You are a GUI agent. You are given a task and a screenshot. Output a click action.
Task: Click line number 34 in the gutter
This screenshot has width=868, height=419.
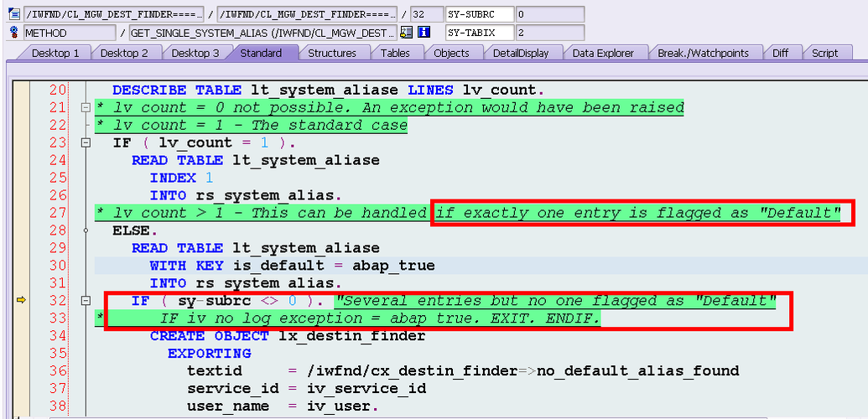pyautogui.click(x=57, y=335)
